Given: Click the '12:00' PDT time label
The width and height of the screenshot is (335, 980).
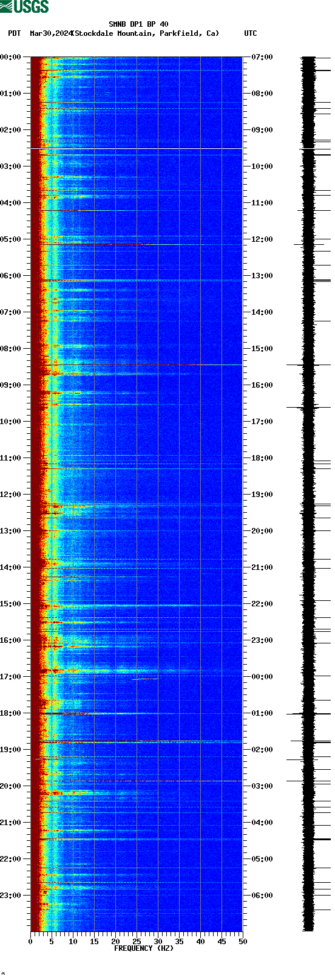Looking at the screenshot, I should pos(10,495).
